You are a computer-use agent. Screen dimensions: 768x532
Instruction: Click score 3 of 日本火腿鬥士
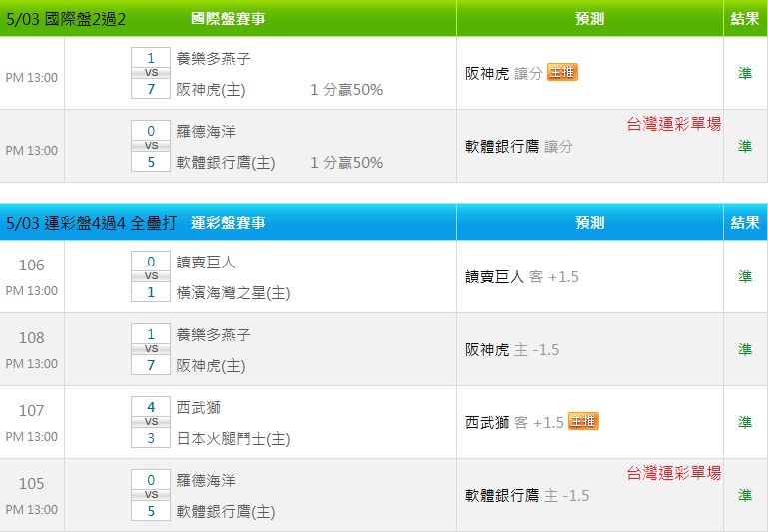151,438
